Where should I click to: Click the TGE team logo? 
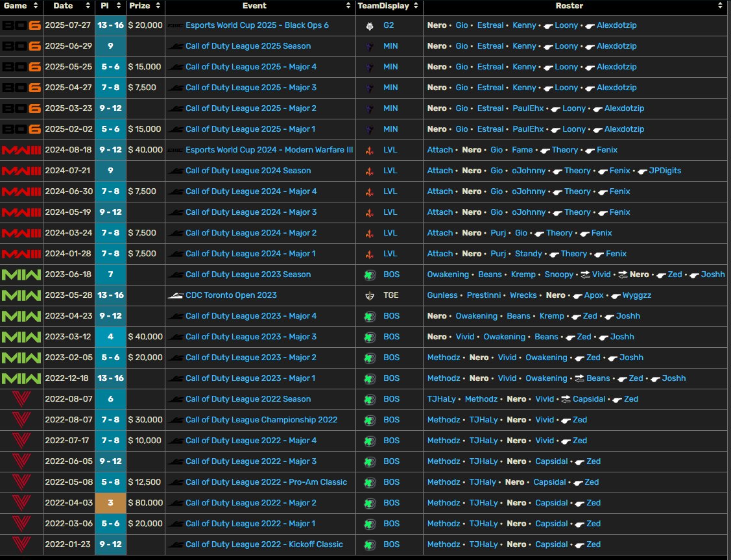(x=370, y=296)
